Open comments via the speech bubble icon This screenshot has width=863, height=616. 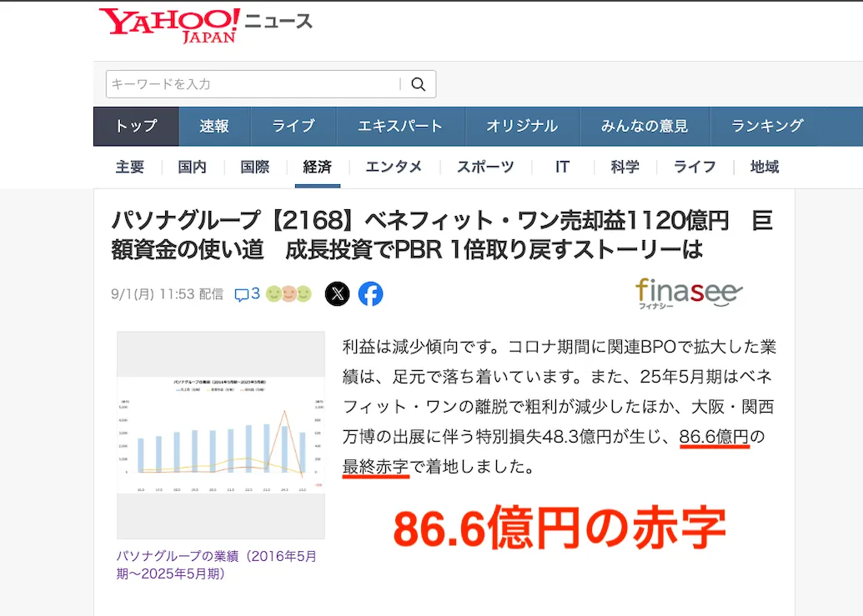(242, 293)
